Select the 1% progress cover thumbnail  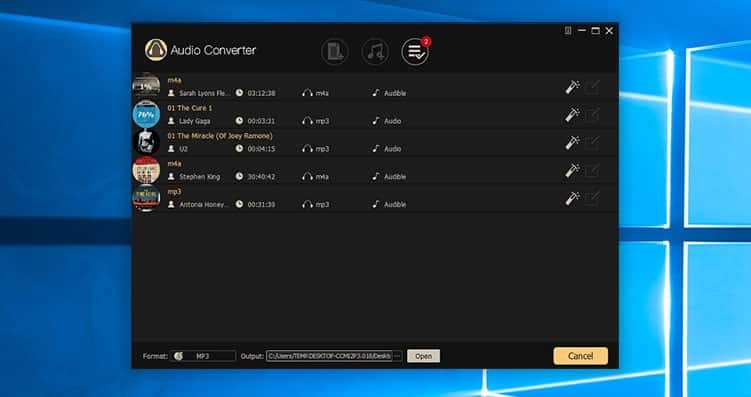(x=146, y=86)
